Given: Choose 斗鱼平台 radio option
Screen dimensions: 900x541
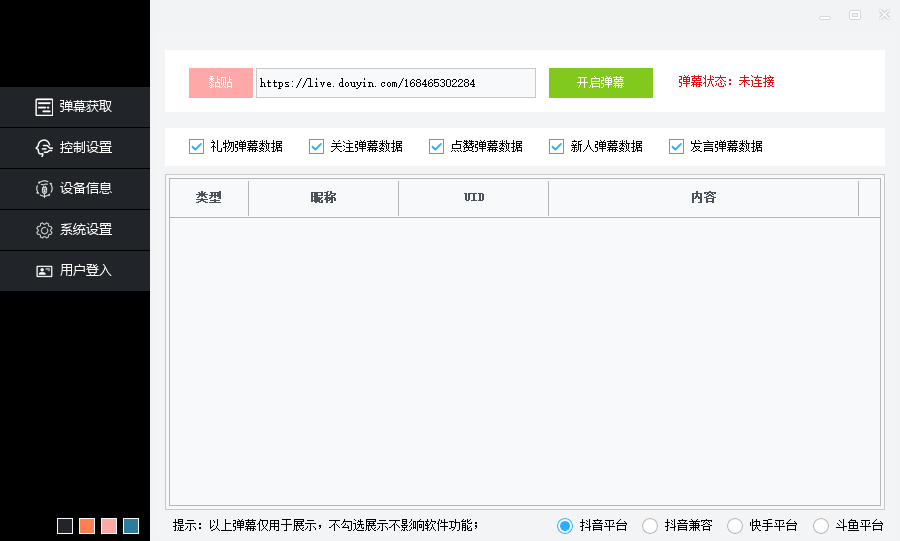Looking at the screenshot, I should [821, 526].
